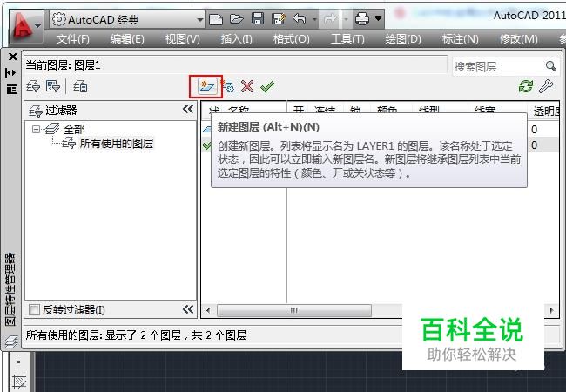Open the 格式(O) menu
The width and height of the screenshot is (566, 392).
coord(292,38)
